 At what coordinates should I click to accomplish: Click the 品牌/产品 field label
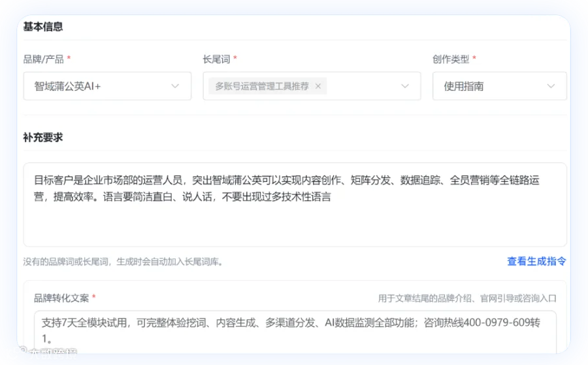click(44, 60)
